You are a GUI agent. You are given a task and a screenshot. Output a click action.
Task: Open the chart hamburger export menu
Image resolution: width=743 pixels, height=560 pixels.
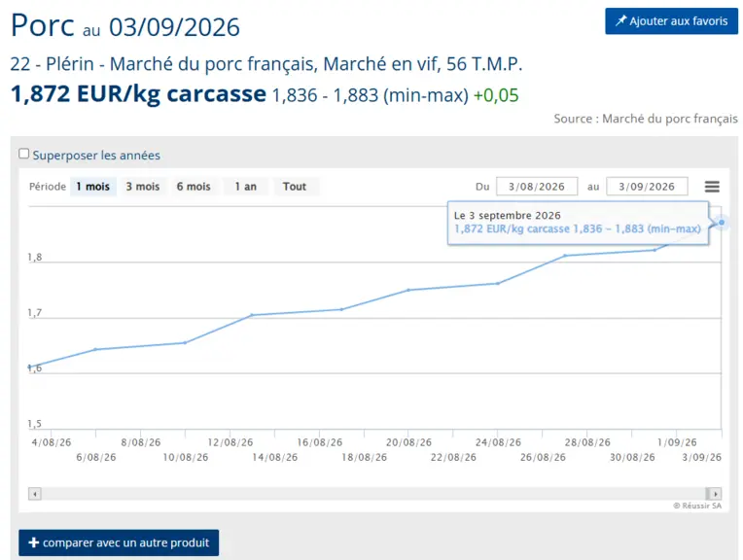712,187
